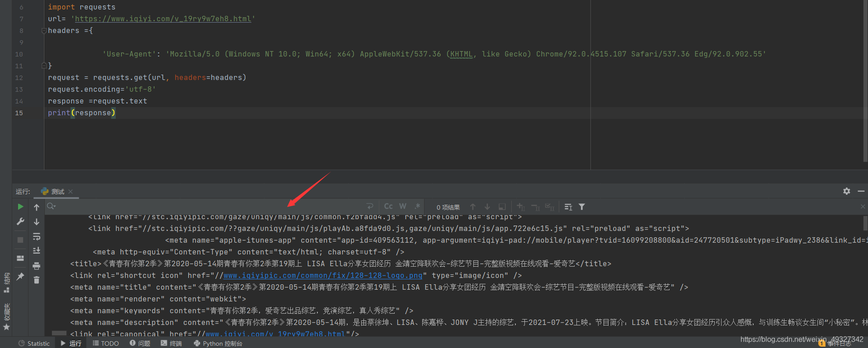This screenshot has width=868, height=348.
Task: Open the TODO tool window
Action: click(x=106, y=343)
